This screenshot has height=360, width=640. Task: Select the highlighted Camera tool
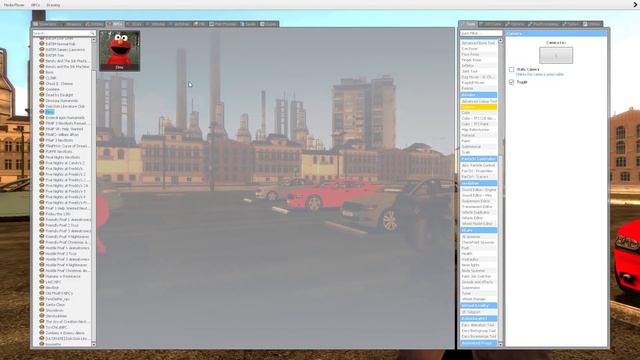[x=479, y=107]
